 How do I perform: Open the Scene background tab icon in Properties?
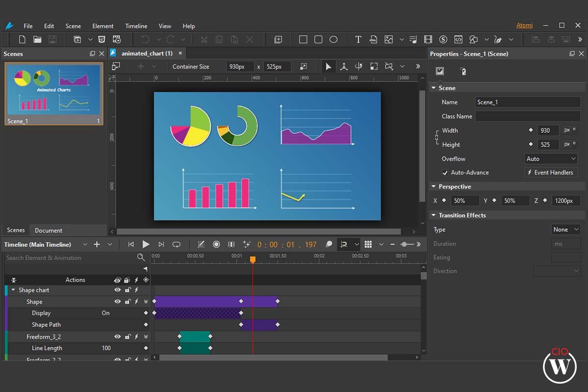point(440,71)
